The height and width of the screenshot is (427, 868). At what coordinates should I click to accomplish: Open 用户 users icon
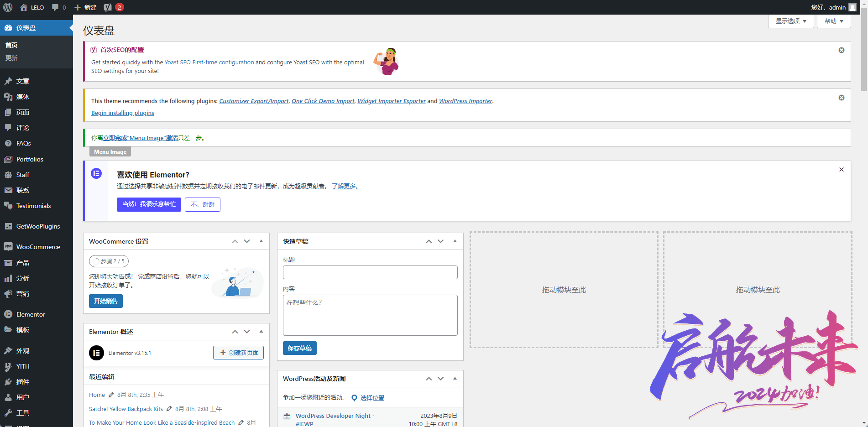pyautogui.click(x=8, y=397)
